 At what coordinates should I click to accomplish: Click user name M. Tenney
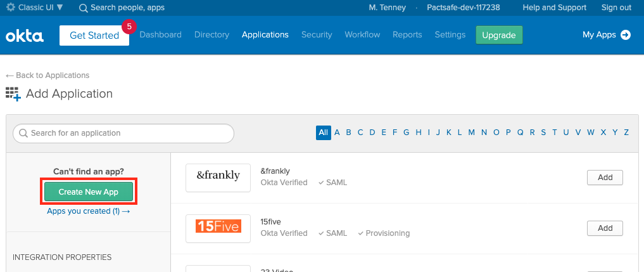coord(388,8)
